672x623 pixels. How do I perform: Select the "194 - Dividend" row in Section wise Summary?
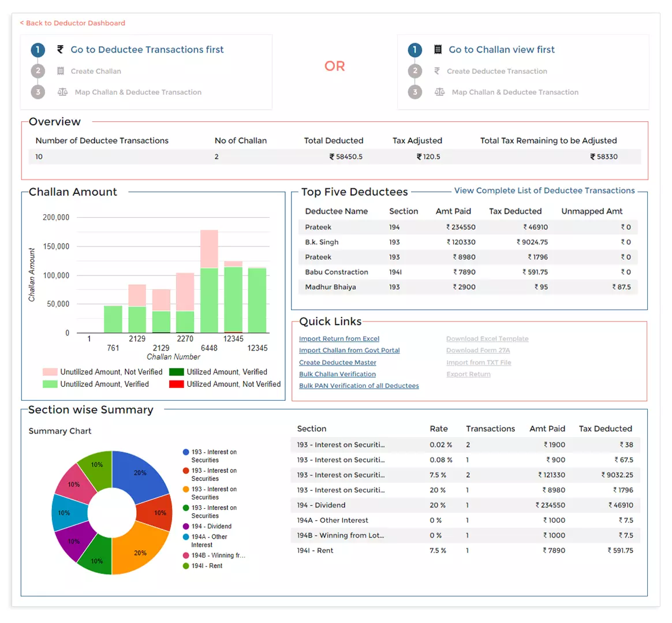[x=433, y=505]
